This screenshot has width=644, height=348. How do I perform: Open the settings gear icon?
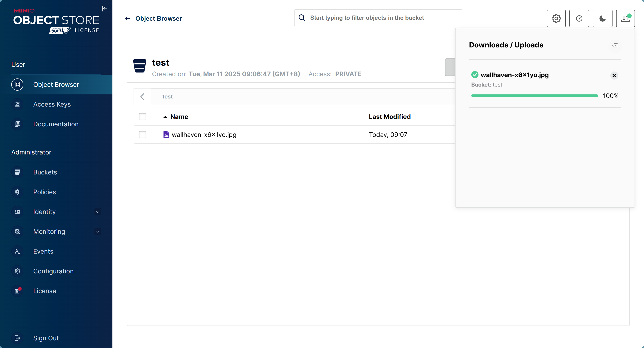point(556,18)
